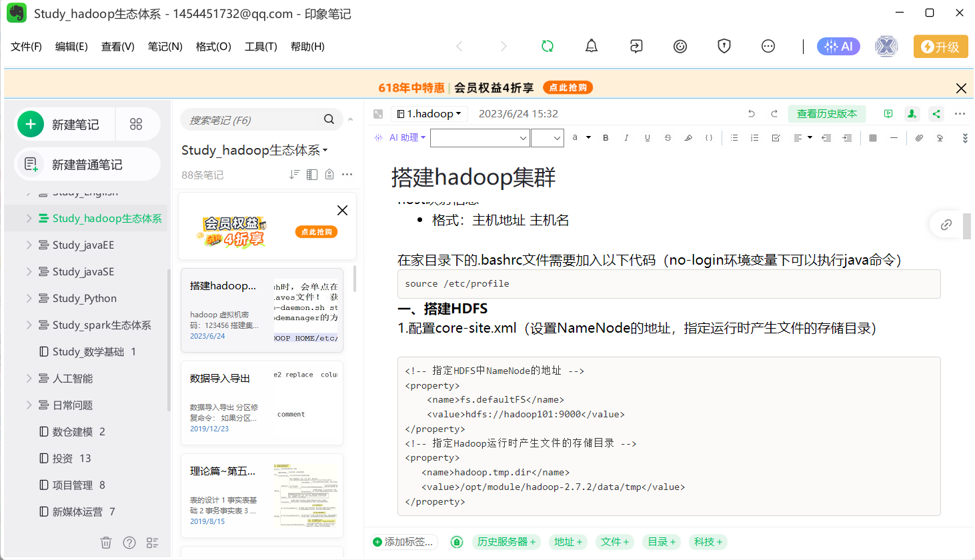This screenshot has width=975, height=560.
Task: Toggle strikethrough formatting
Action: click(668, 137)
